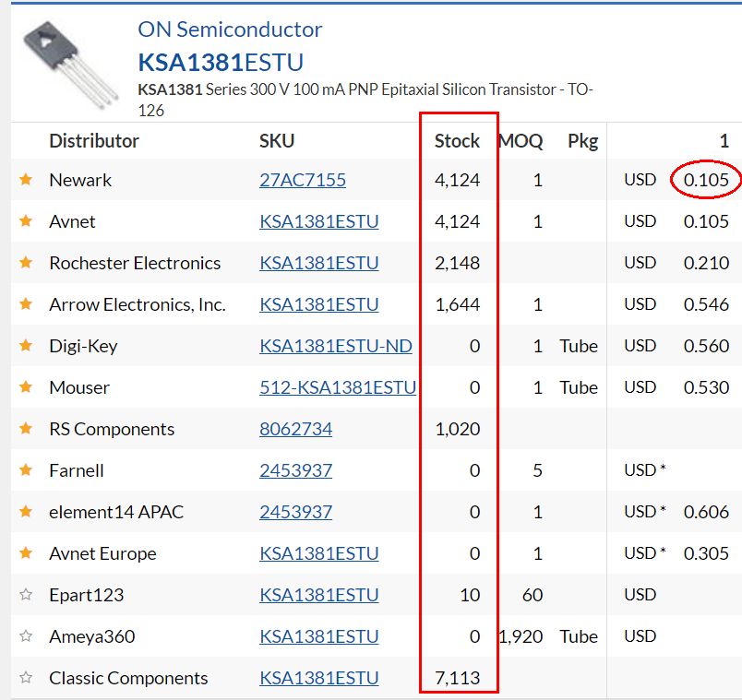This screenshot has width=742, height=700.
Task: Select the Rochester Electronics distributor name
Action: point(135,263)
